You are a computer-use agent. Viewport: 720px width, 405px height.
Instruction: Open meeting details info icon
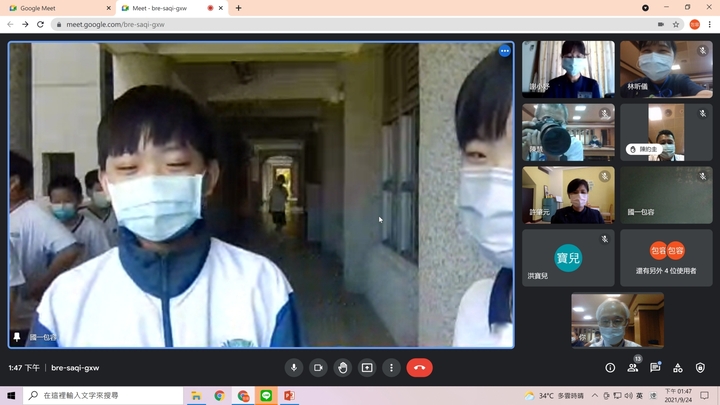coord(610,368)
